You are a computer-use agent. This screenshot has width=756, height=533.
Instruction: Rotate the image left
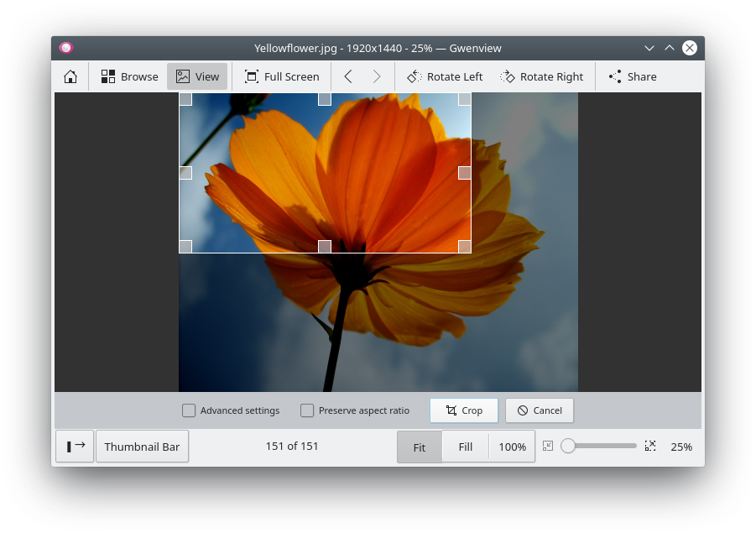445,76
